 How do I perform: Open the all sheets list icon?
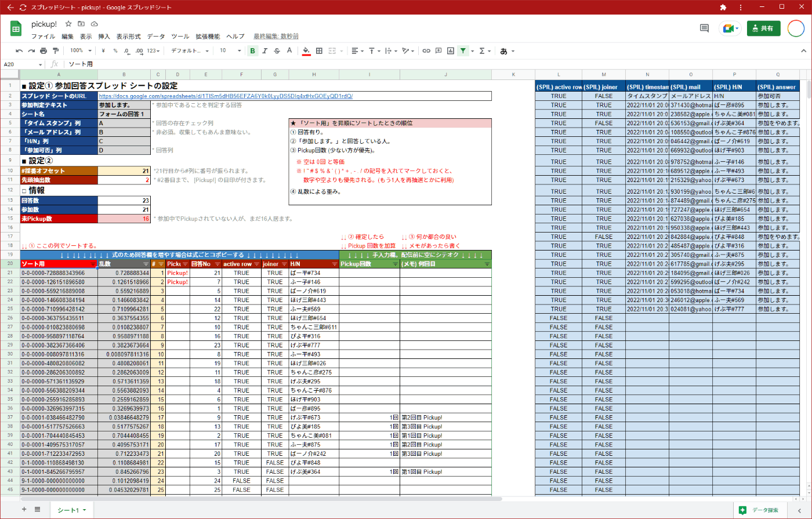tap(38, 509)
